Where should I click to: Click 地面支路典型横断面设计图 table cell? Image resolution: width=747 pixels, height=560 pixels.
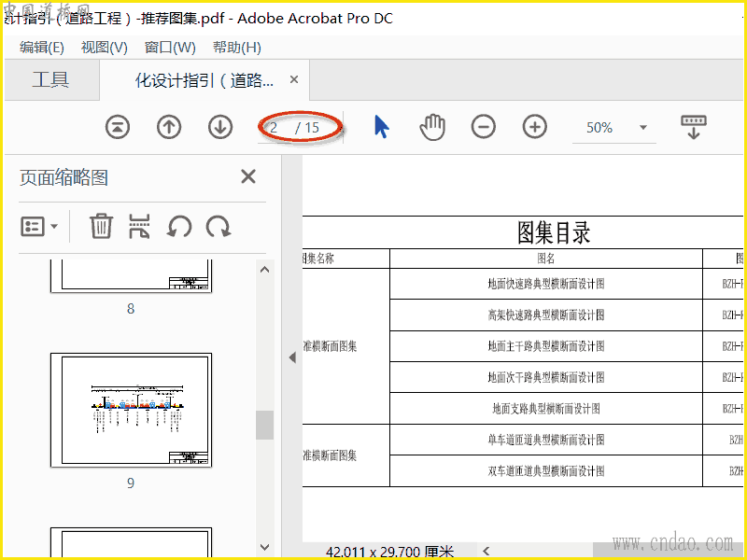pos(546,409)
